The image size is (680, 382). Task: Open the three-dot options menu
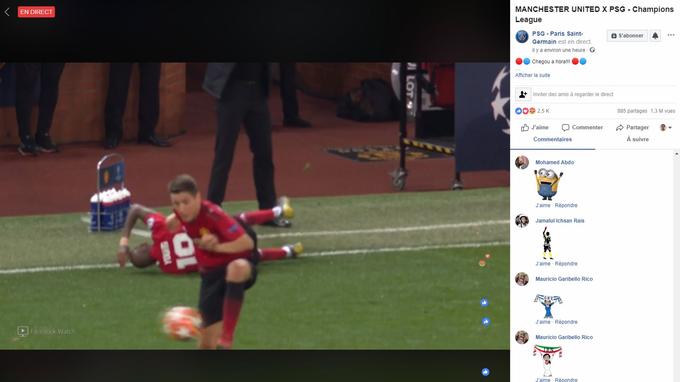tap(671, 35)
